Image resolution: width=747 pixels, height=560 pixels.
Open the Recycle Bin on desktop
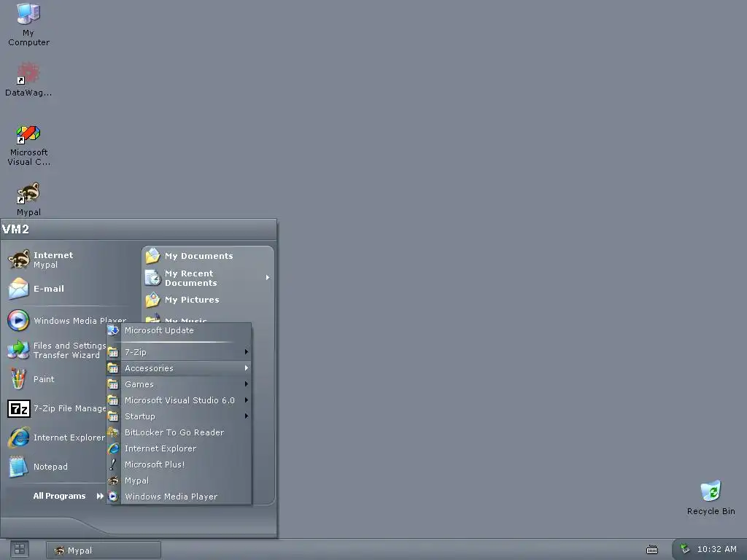[x=711, y=497]
